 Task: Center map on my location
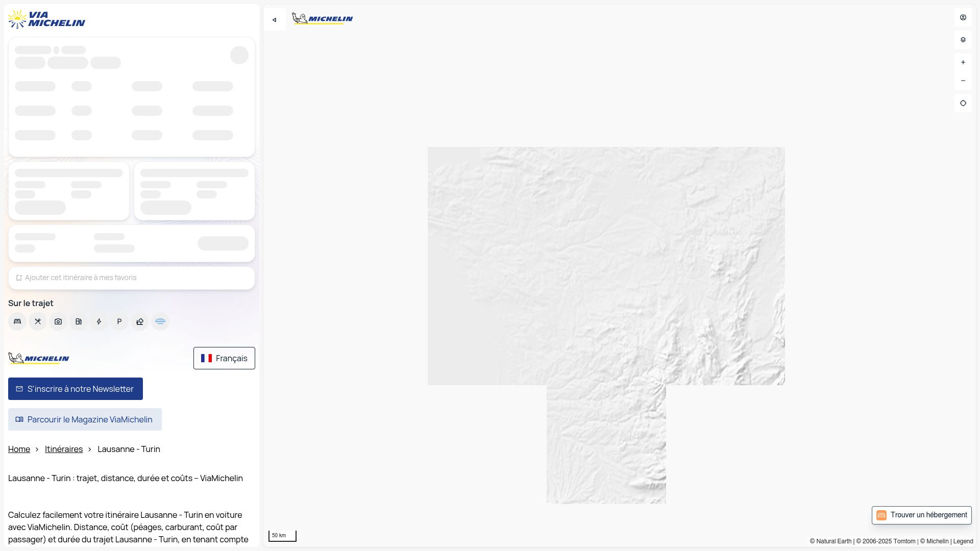(x=963, y=103)
